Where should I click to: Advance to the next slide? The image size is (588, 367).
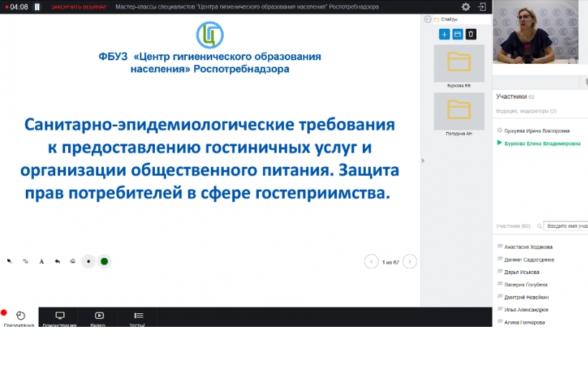coord(409,262)
